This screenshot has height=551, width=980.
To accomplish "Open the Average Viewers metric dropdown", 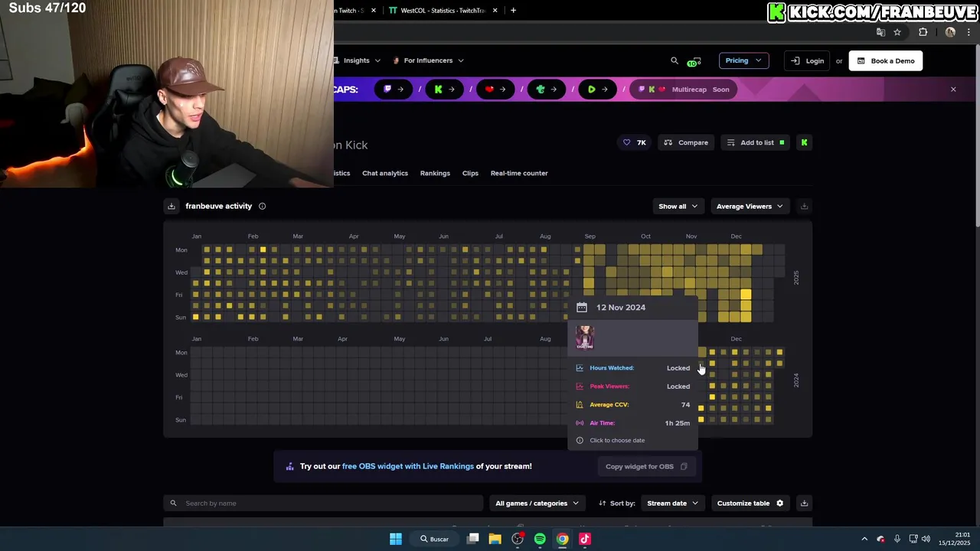I will click(x=750, y=206).
